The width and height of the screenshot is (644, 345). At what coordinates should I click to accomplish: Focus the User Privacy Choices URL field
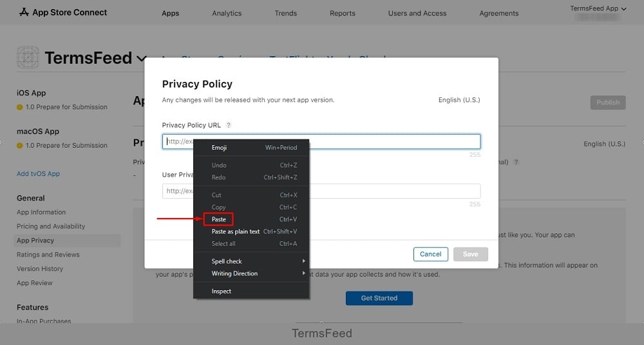[x=321, y=192]
